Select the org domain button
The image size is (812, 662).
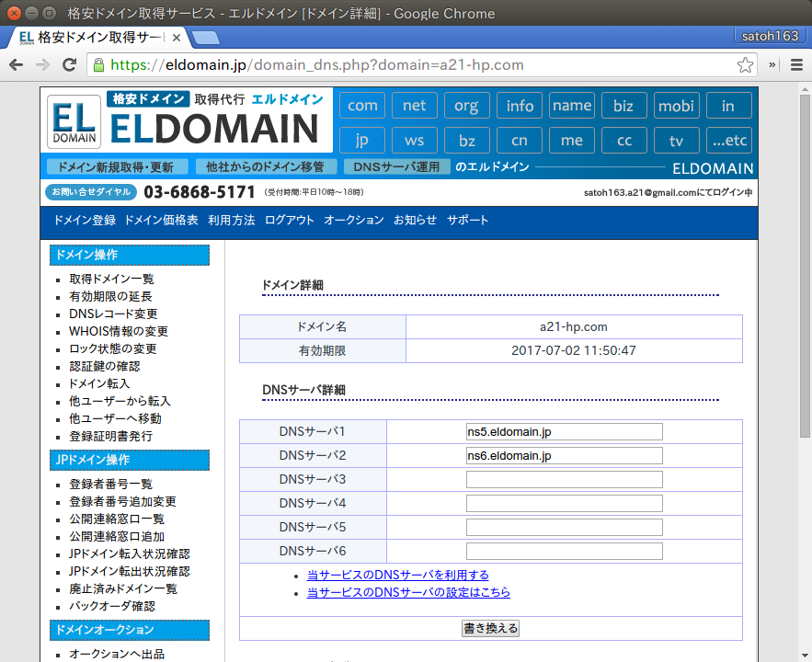466,106
